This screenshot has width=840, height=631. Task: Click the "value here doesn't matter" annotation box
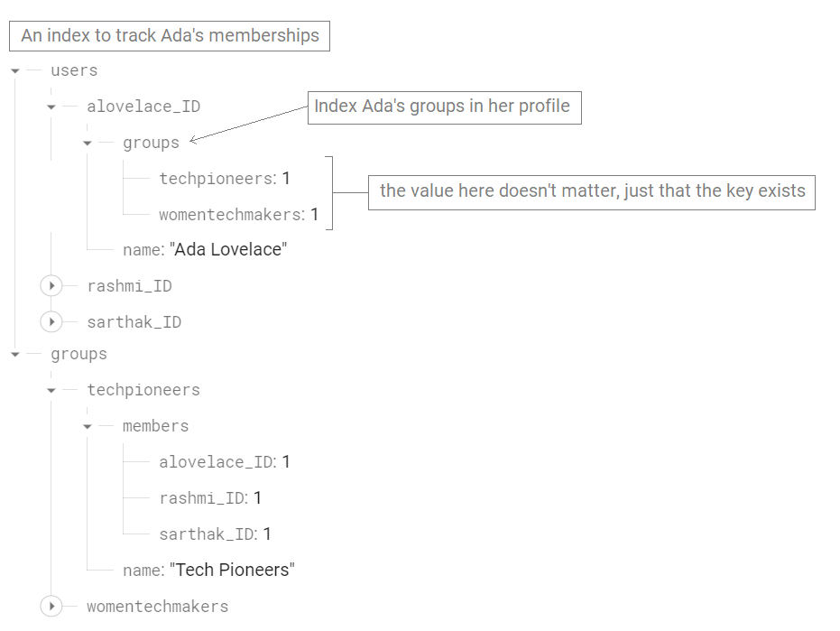pyautogui.click(x=592, y=191)
